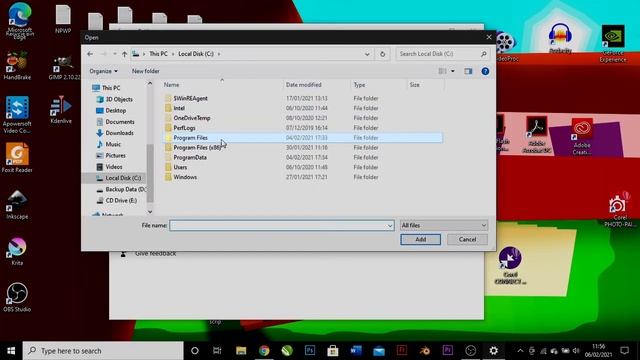Click the search magnifier in Search Local Disk box

pos(484,54)
